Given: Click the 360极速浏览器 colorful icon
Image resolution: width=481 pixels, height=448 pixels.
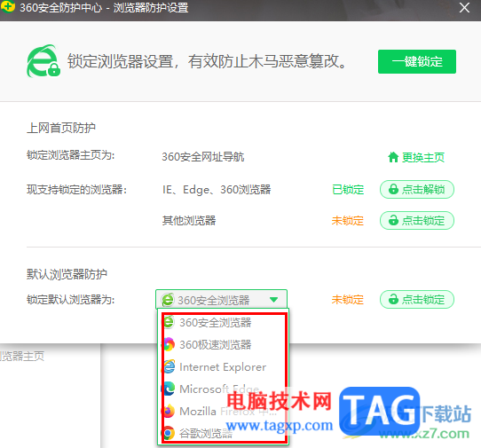Looking at the screenshot, I should tap(169, 344).
